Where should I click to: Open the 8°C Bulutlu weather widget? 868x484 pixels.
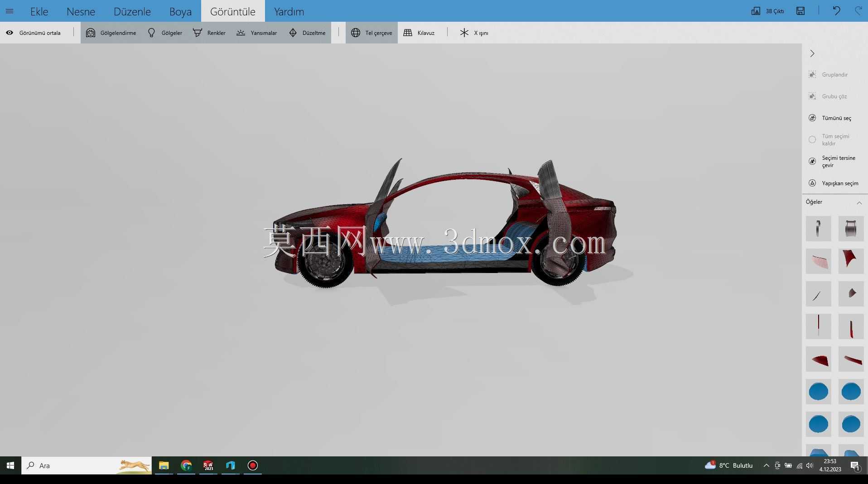pyautogui.click(x=728, y=465)
